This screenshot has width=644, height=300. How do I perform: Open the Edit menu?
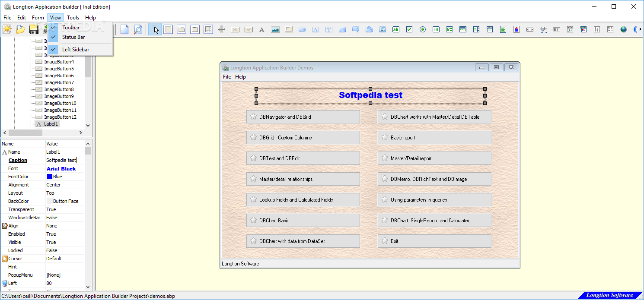(22, 18)
